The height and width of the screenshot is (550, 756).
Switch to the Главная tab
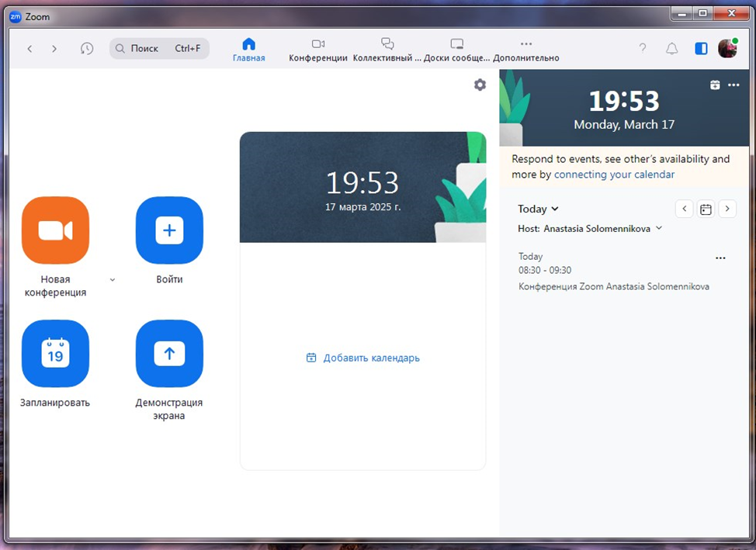click(249, 50)
